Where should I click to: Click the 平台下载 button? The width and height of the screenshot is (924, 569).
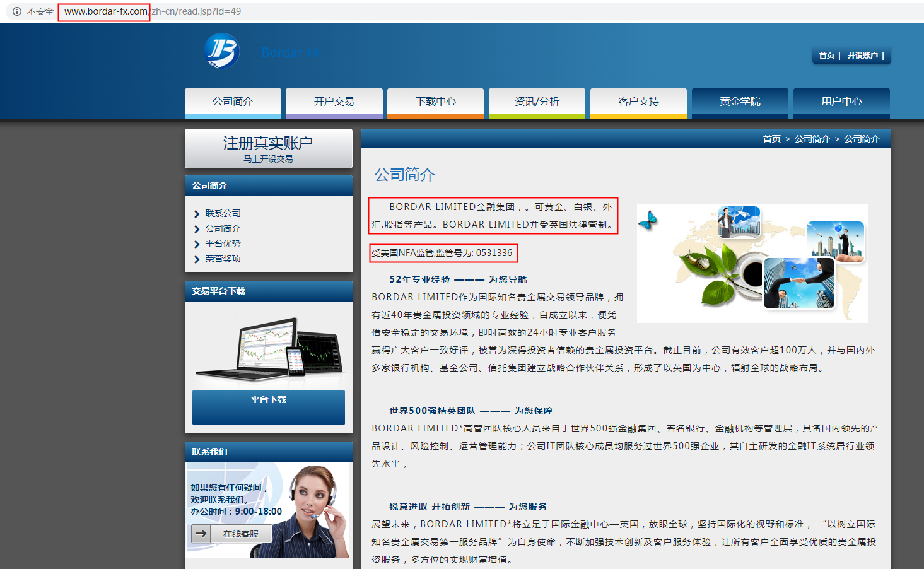click(x=269, y=407)
